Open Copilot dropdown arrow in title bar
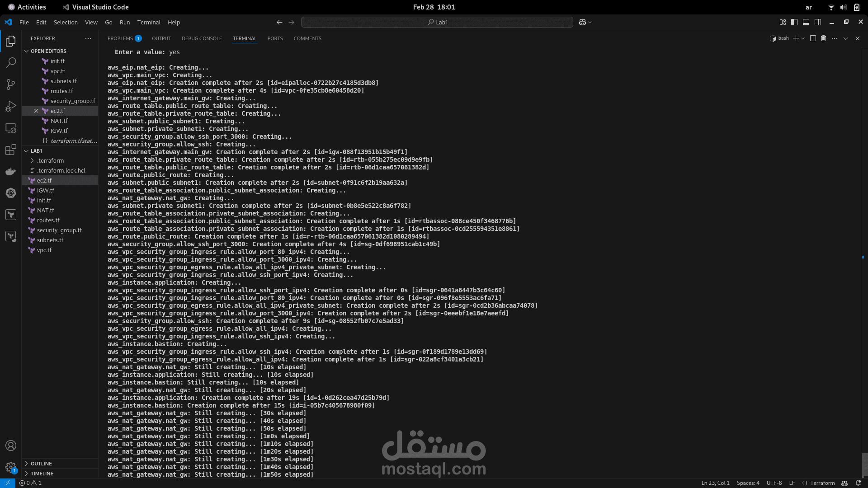The height and width of the screenshot is (488, 868). click(x=590, y=22)
